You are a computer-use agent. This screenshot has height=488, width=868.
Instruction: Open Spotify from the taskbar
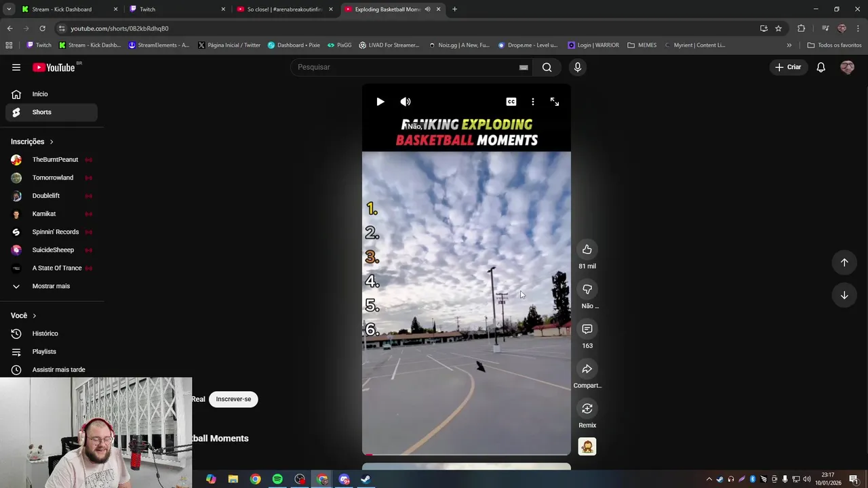pos(277,479)
